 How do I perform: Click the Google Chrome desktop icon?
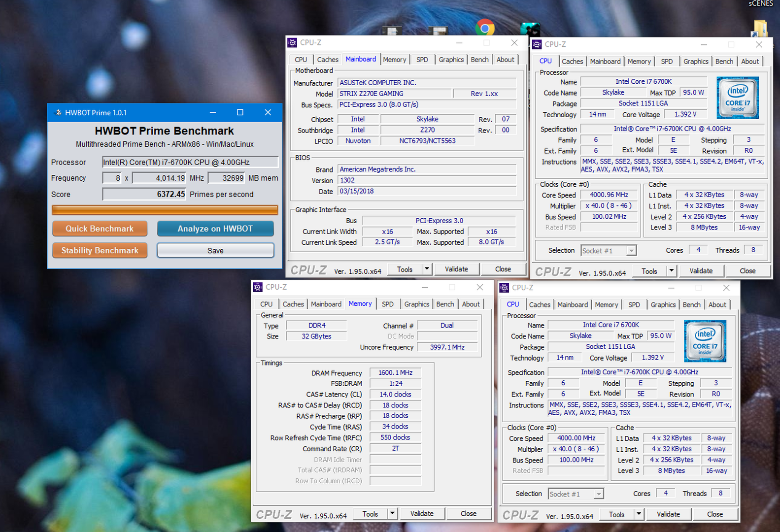(x=485, y=28)
